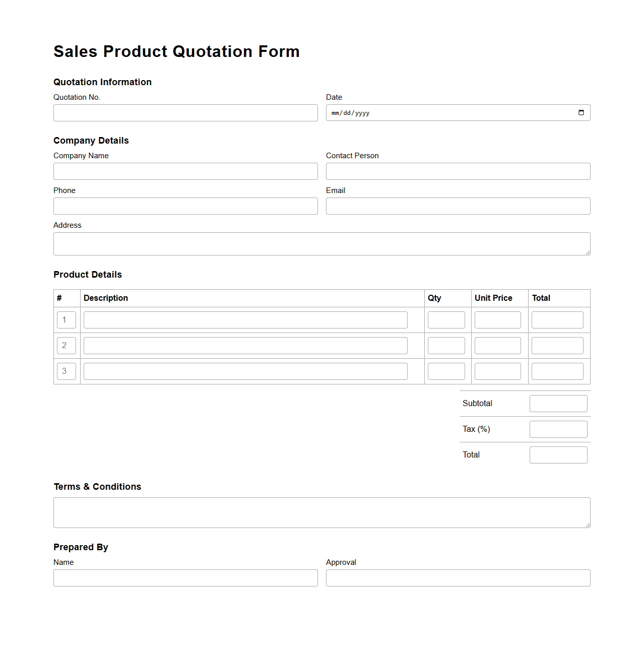
Task: Select the Unit Price field in row 3
Action: click(x=497, y=371)
